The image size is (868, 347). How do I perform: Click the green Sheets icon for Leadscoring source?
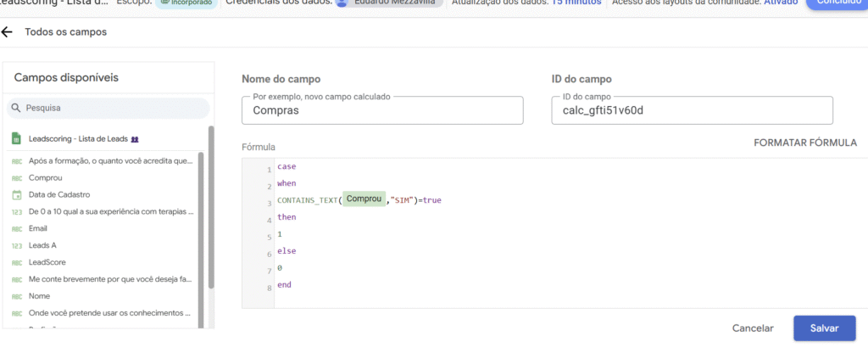16,138
